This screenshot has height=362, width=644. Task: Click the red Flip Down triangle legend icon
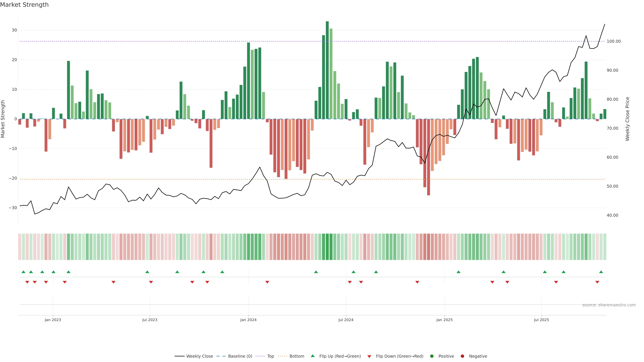point(369,356)
